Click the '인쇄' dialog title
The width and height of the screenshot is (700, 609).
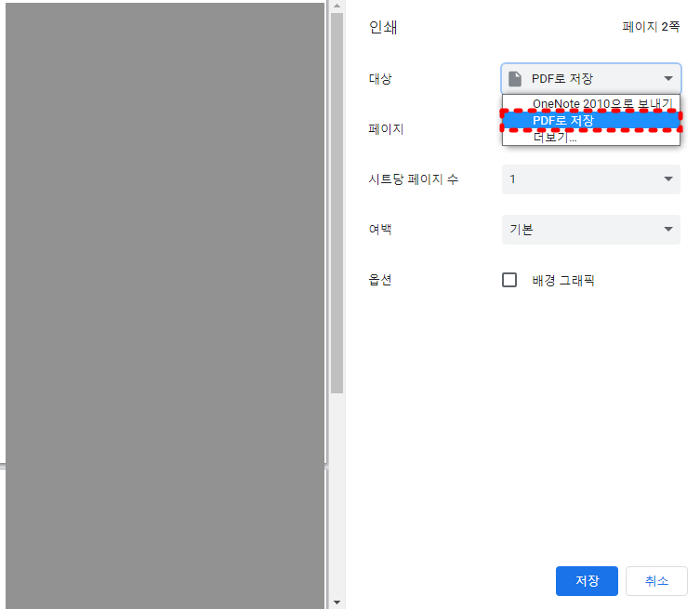click(383, 27)
